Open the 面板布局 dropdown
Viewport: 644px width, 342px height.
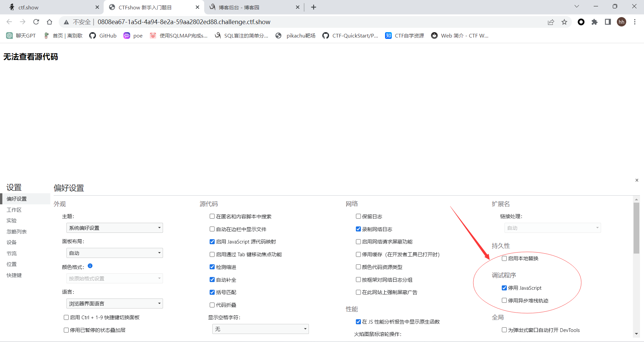pos(115,253)
